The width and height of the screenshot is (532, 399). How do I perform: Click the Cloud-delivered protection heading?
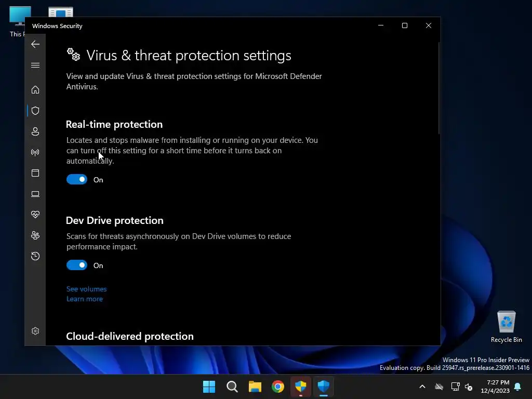click(x=130, y=336)
